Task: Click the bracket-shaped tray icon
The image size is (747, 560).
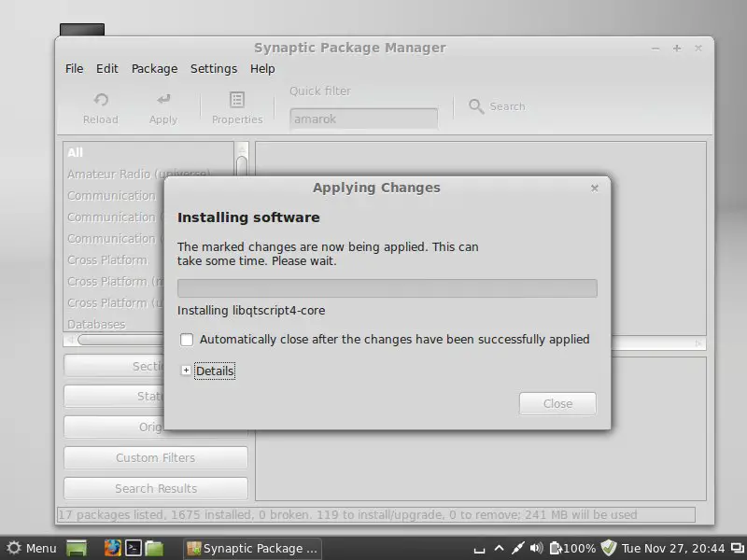Action: pyautogui.click(x=479, y=550)
